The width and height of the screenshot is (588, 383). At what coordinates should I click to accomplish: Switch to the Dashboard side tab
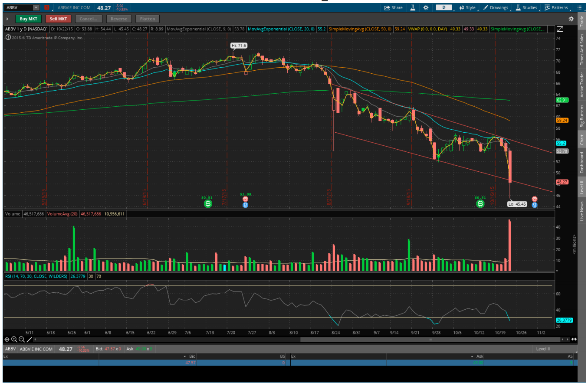click(x=582, y=163)
